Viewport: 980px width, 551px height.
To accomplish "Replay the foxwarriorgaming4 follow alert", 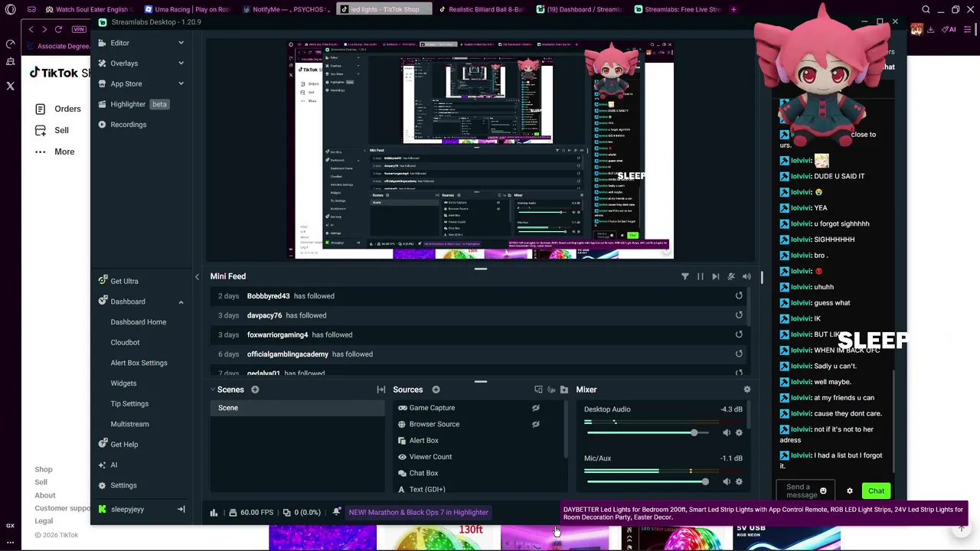I will 739,334.
